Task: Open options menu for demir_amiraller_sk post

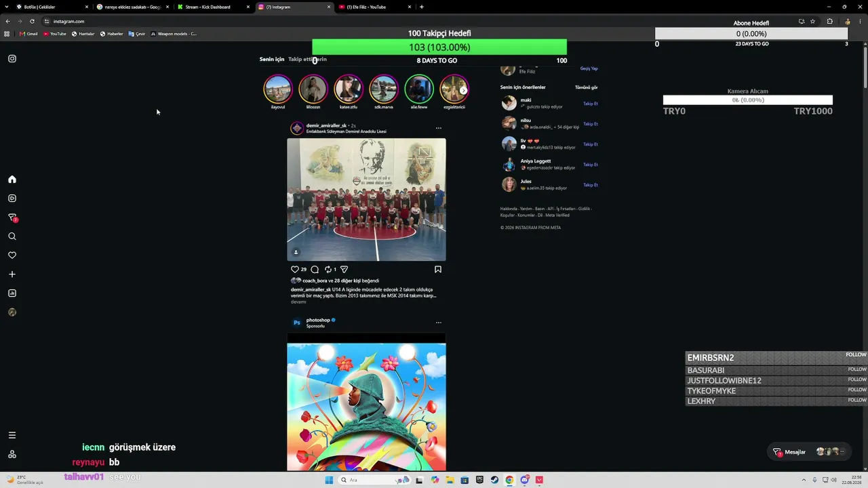Action: (x=439, y=128)
